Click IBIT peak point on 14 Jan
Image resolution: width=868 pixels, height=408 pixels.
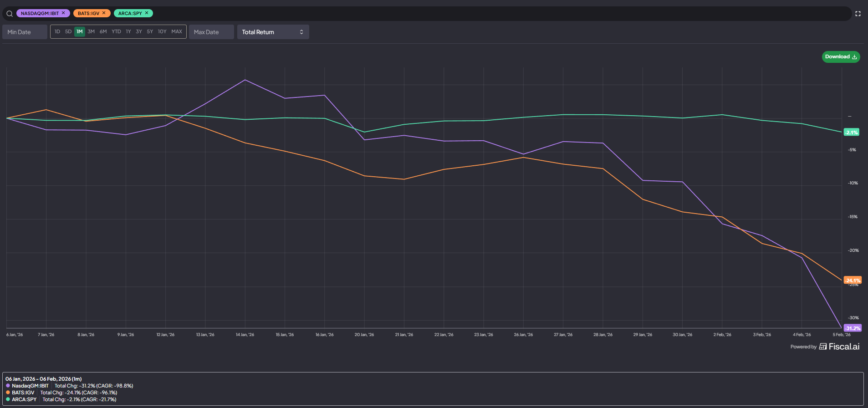coord(245,80)
